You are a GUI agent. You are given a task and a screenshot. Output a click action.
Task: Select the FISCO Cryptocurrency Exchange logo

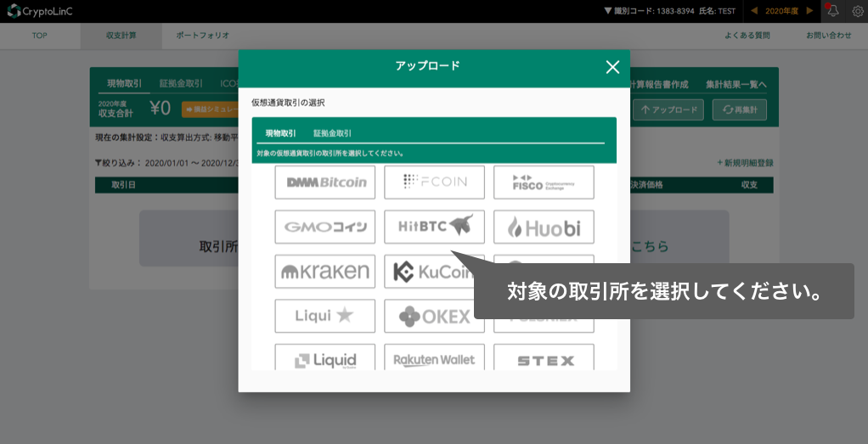[x=544, y=183]
